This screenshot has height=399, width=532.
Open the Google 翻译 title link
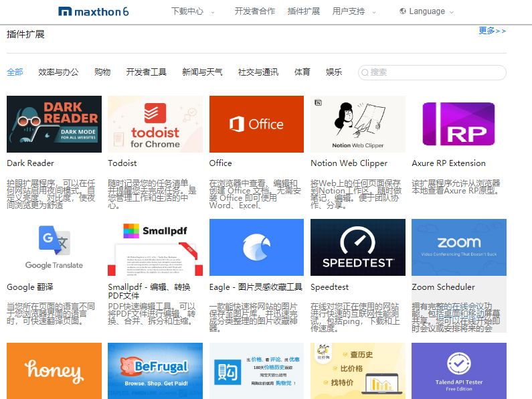[x=30, y=287]
